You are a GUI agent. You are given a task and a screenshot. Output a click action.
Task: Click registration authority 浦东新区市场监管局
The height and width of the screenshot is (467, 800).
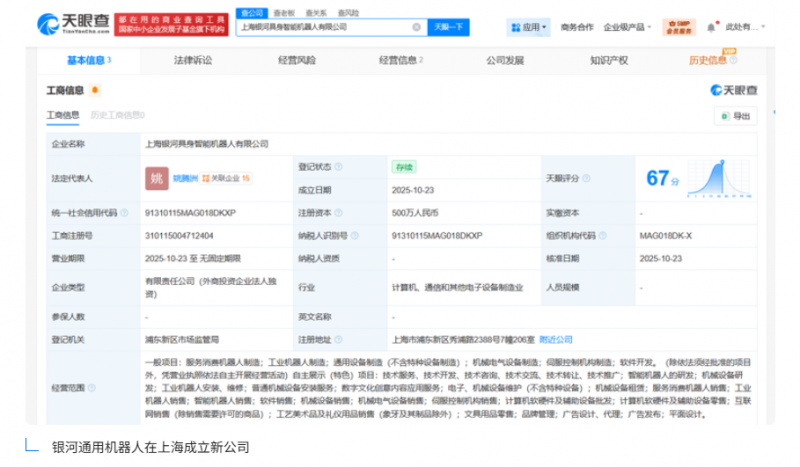tap(182, 339)
